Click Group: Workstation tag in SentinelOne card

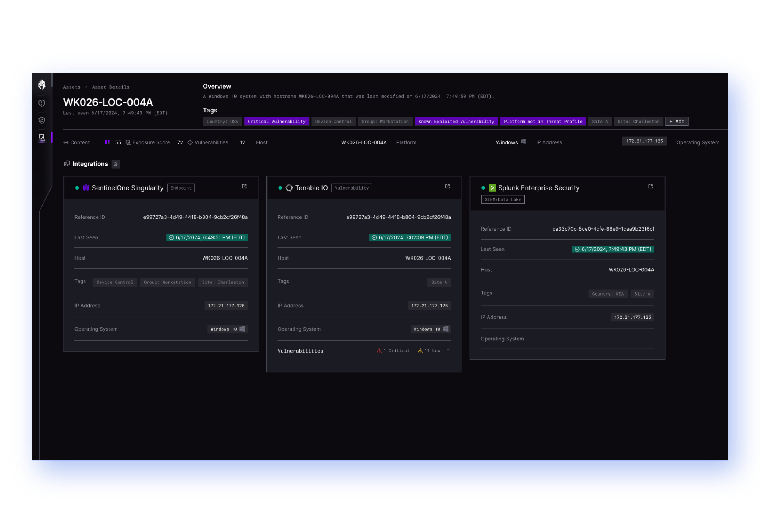point(168,282)
